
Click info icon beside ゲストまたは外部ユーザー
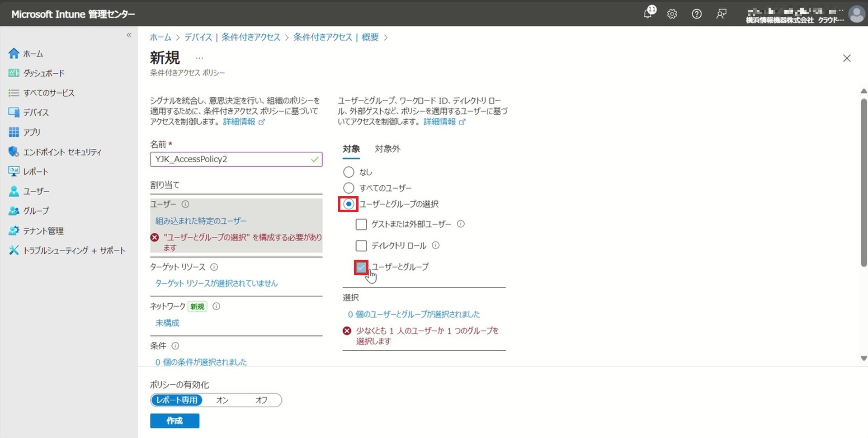[461, 224]
